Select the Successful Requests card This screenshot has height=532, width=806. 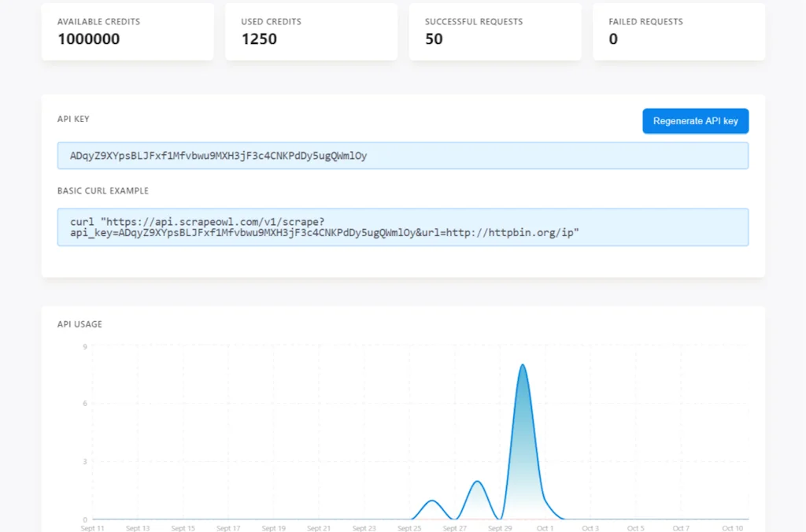click(x=494, y=31)
